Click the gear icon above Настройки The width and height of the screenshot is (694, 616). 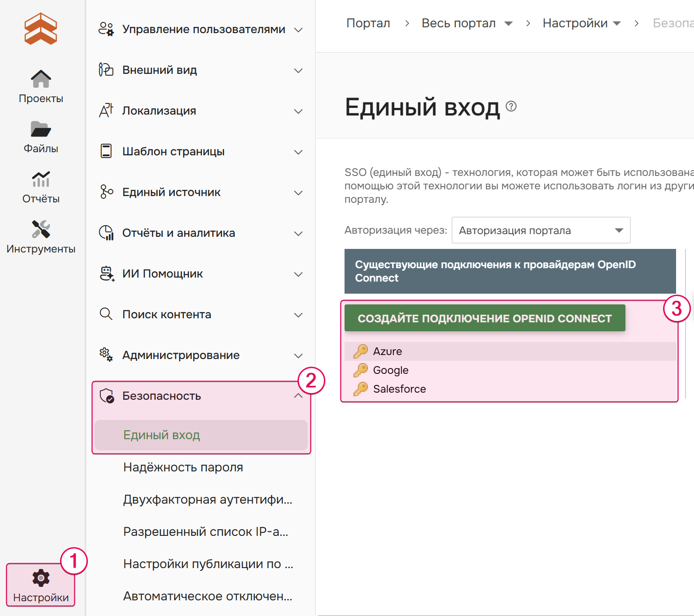[x=40, y=578]
